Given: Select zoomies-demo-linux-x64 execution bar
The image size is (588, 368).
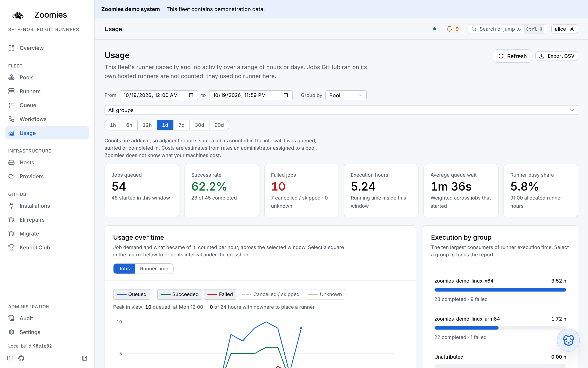Looking at the screenshot, I should [x=500, y=290].
